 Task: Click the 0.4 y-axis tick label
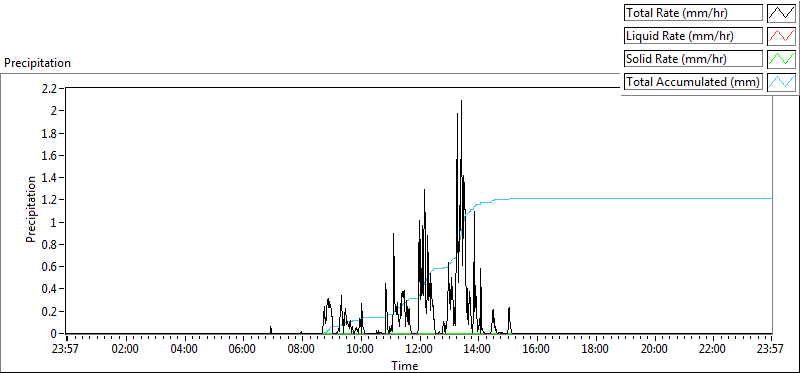point(50,289)
